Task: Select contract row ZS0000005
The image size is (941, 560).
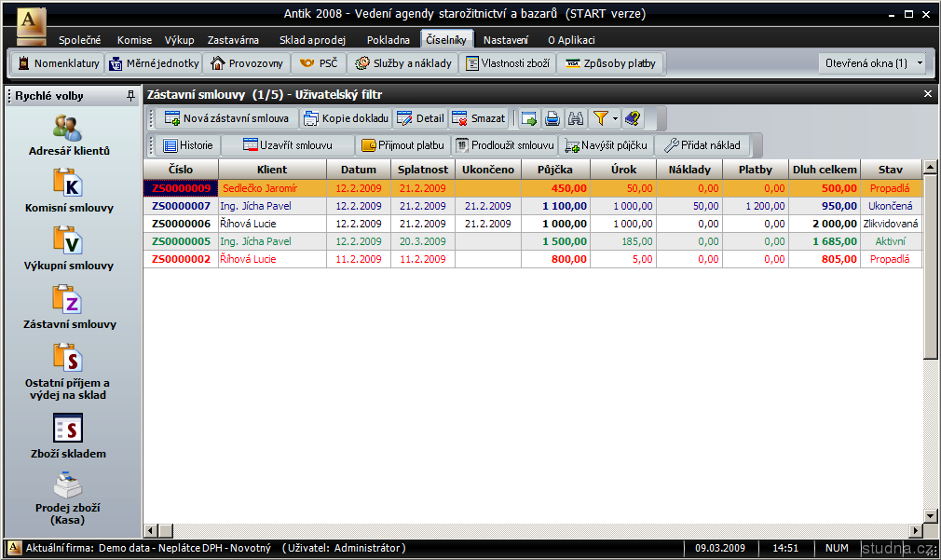Action: [x=180, y=241]
